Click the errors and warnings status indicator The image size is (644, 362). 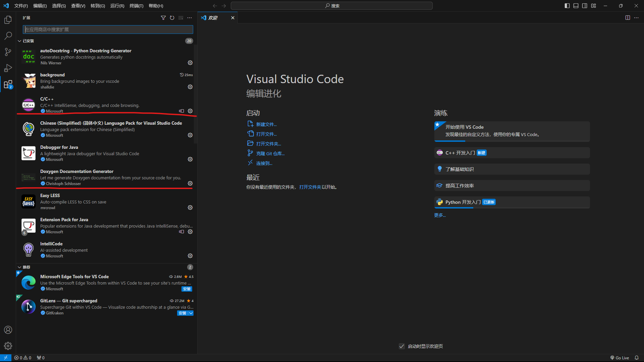point(23,358)
